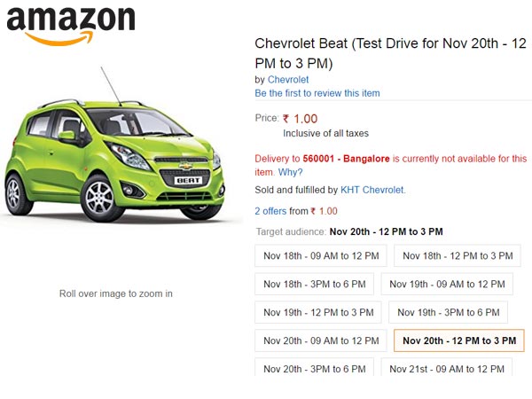Pick Nov 19th - 12 PM to 3 PM slot

pyautogui.click(x=319, y=312)
